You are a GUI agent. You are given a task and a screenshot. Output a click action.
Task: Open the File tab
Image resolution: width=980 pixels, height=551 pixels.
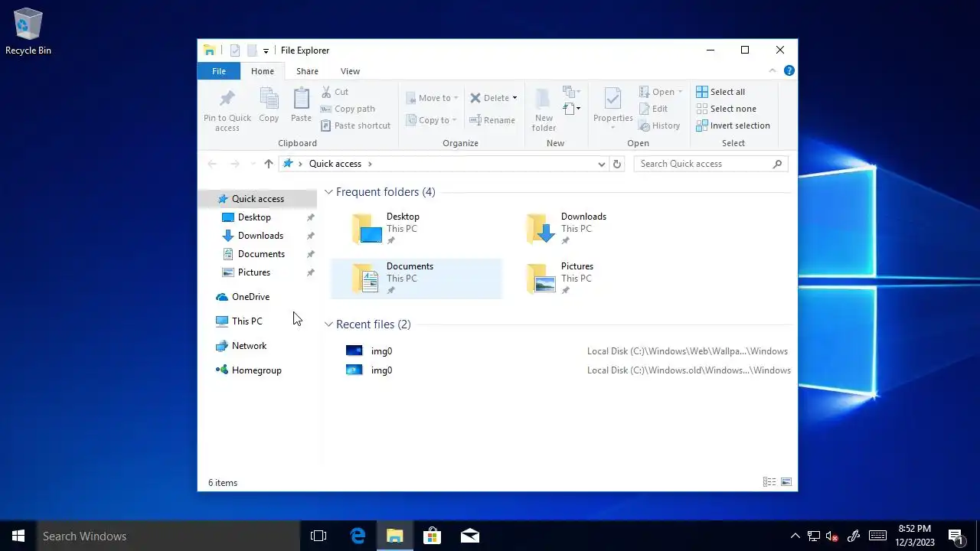pos(219,71)
